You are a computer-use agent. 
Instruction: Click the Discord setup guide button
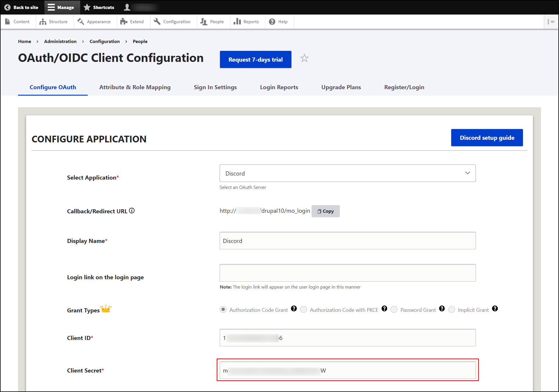487,138
